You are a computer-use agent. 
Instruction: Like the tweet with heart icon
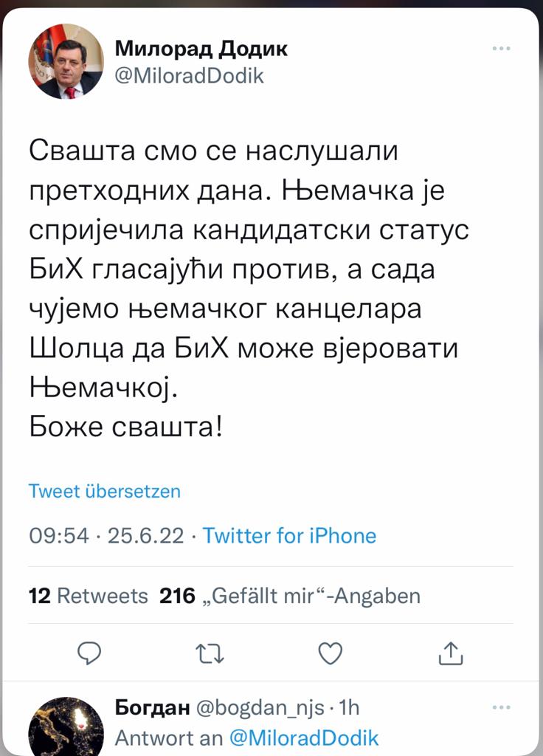[x=330, y=652]
